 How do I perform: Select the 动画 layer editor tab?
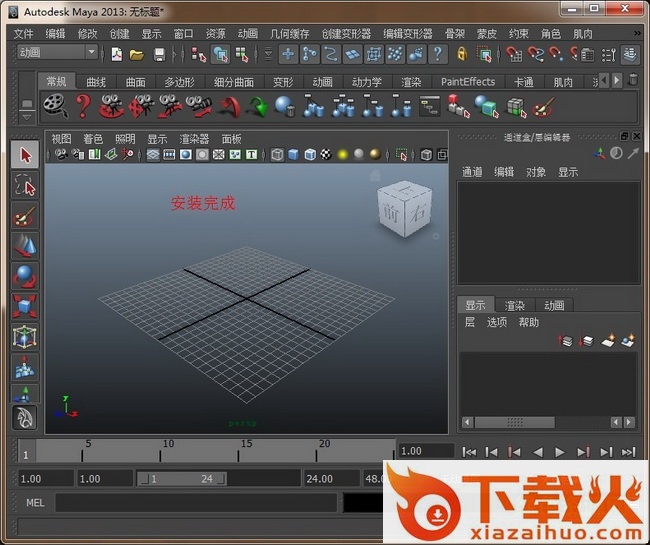pyautogui.click(x=554, y=305)
